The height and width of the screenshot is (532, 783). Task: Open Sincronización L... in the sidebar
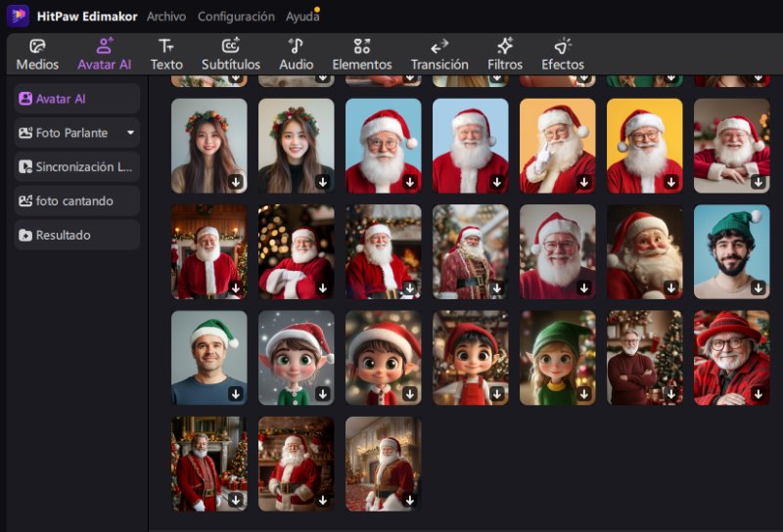(77, 166)
